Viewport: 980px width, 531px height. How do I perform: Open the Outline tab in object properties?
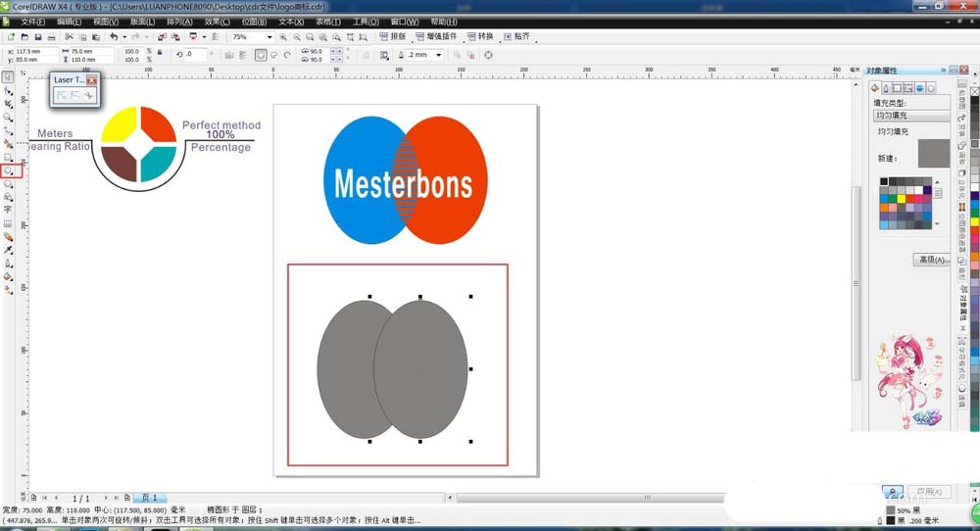click(886, 88)
